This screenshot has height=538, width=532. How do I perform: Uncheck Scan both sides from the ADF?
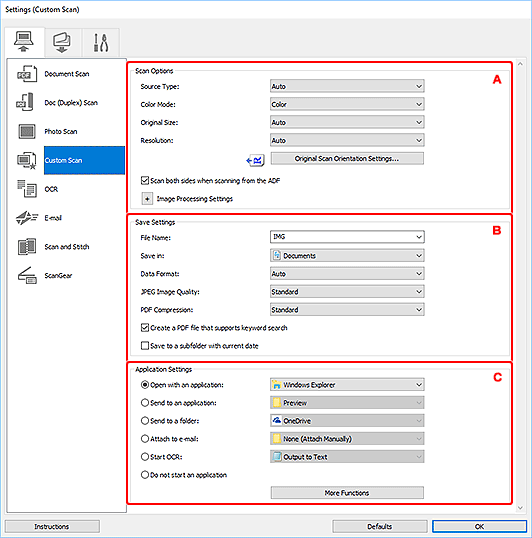coord(145,180)
